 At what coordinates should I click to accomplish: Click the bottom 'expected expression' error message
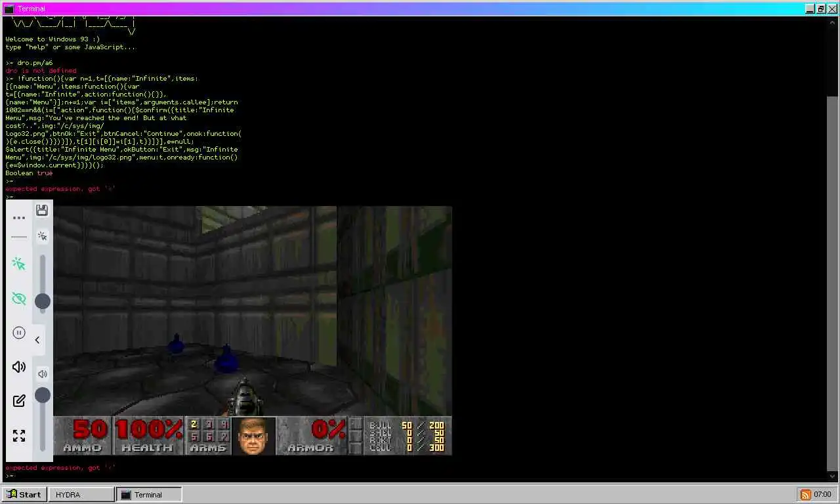click(x=60, y=468)
